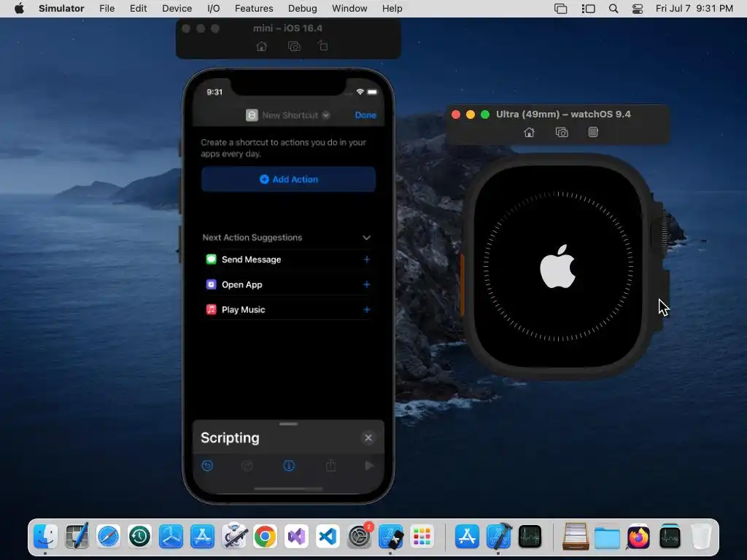The height and width of the screenshot is (560, 747).
Task: Open the New Shortcut title dropdown arrow
Action: [326, 115]
